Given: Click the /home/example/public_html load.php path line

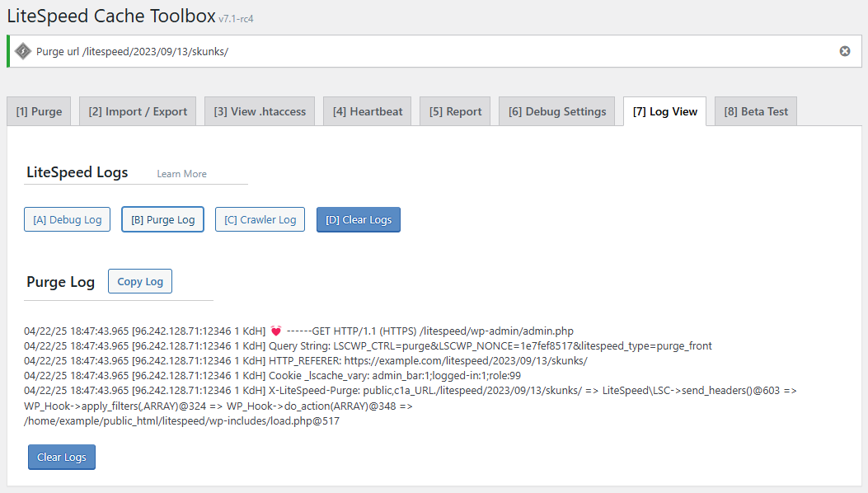Looking at the screenshot, I should [181, 421].
